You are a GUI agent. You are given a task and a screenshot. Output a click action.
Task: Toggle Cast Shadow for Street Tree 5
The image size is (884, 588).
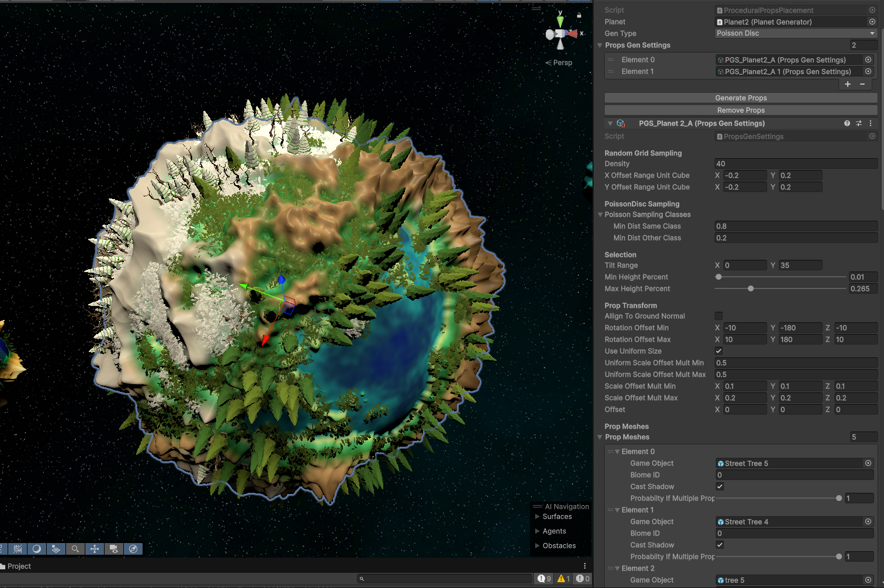720,486
